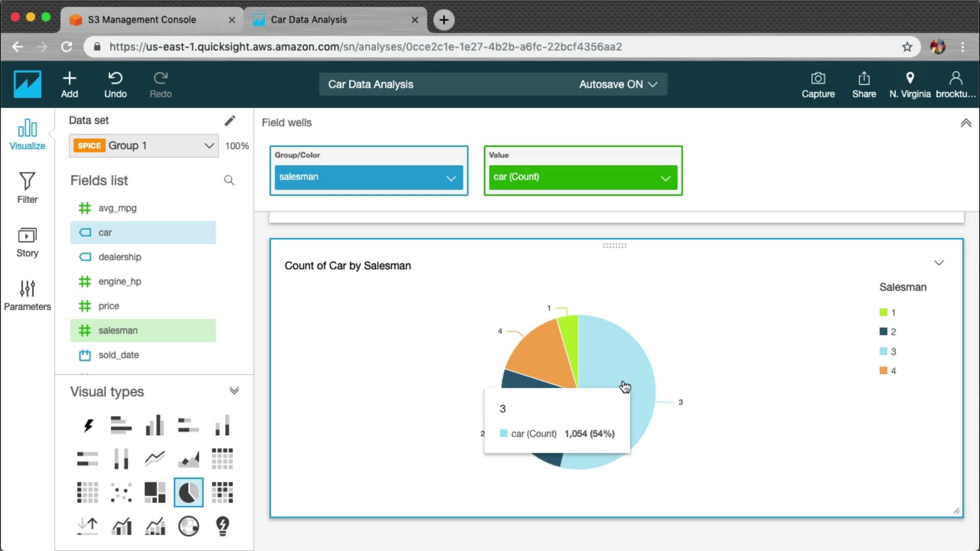
Task: Switch to S3 Management Console browser tab
Action: pyautogui.click(x=142, y=20)
